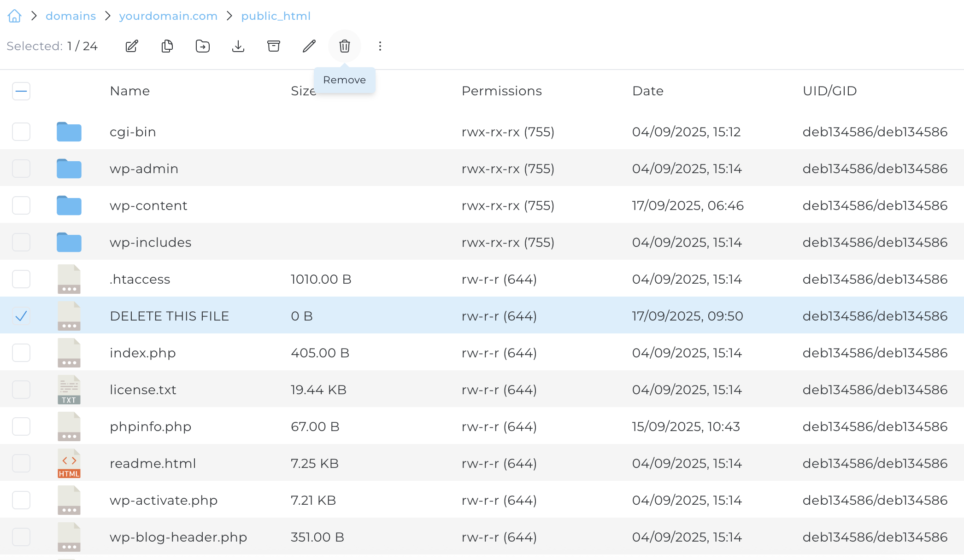Move the selected file to another folder
This screenshot has height=560, width=964.
(x=202, y=46)
